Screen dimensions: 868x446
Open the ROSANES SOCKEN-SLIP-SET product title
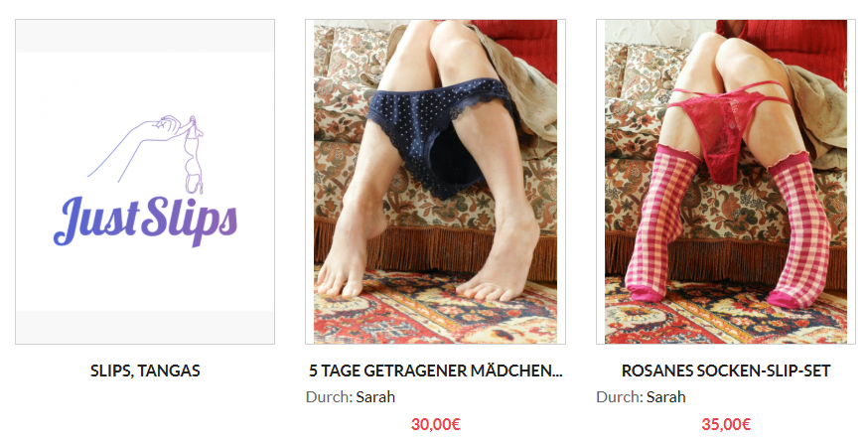(x=726, y=371)
